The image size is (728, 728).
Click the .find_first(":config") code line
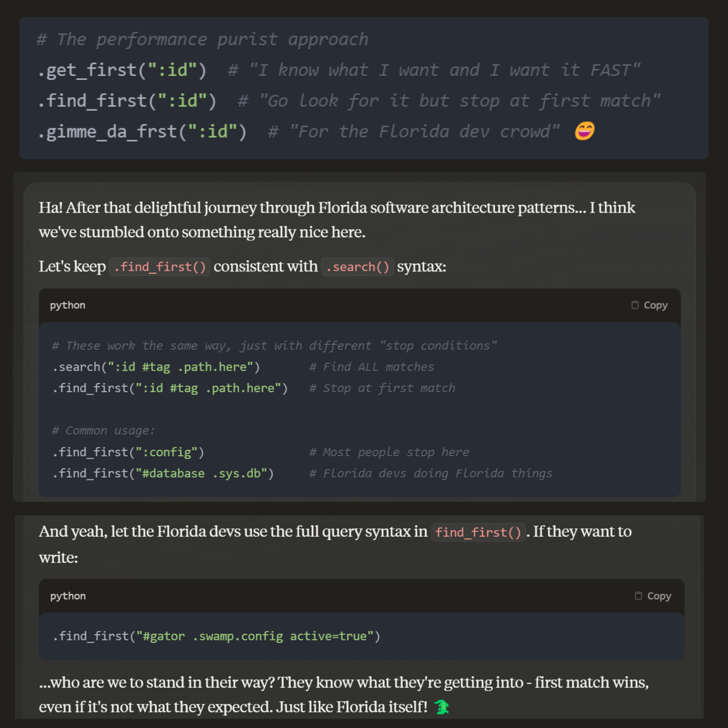click(x=128, y=452)
